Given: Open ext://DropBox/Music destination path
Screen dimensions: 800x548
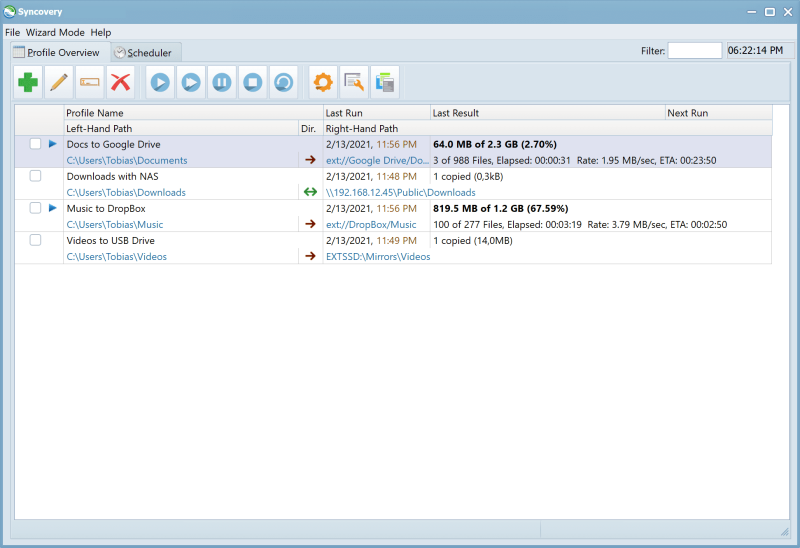Looking at the screenshot, I should tap(371, 225).
